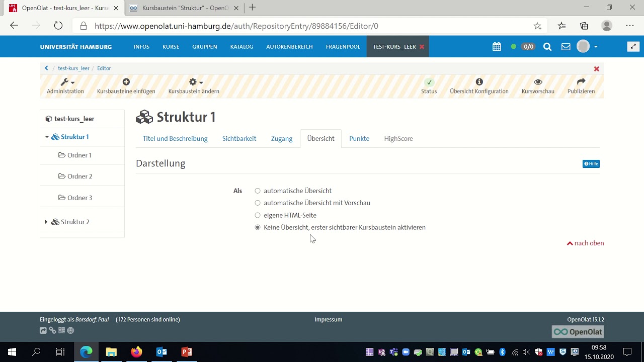Select automatische Übersicht mit Vorschau option

click(258, 203)
